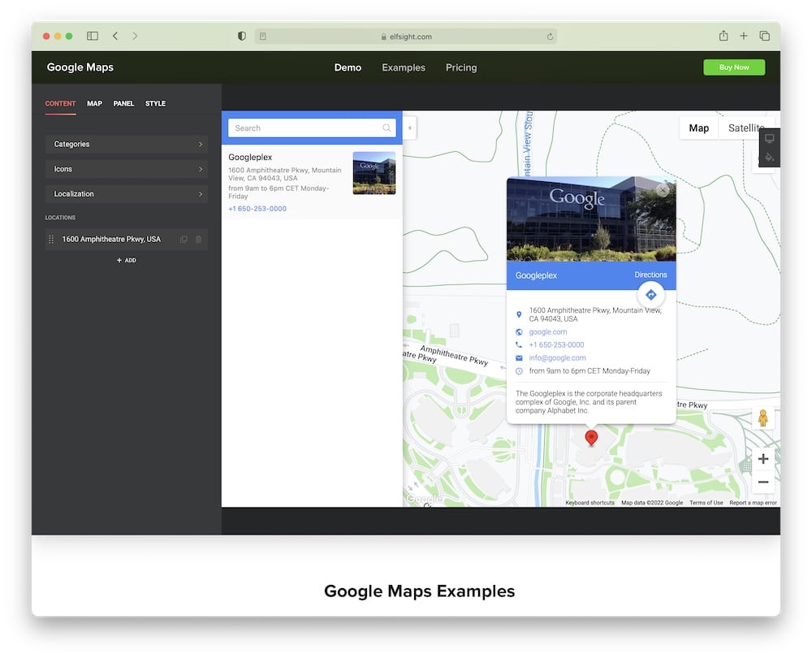Click the popup description starting 'The Googleplex is the corporate'

click(x=589, y=402)
